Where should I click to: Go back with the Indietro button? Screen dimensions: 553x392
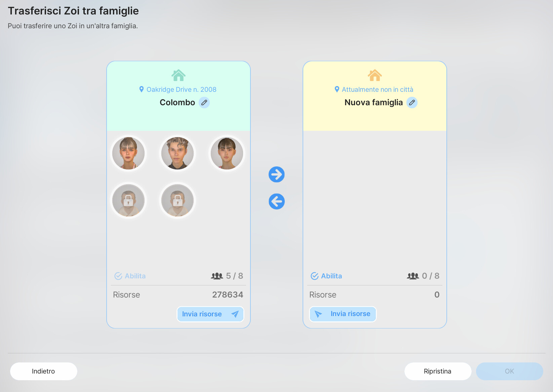[44, 371]
